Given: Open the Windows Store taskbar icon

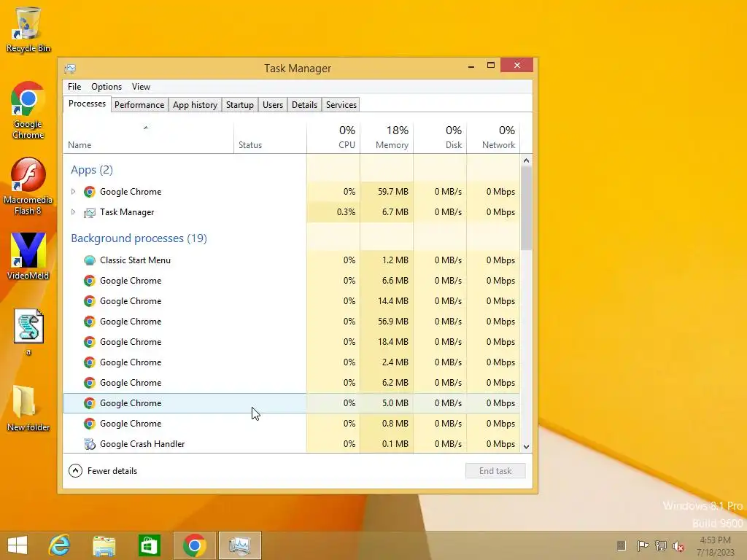Looking at the screenshot, I should pos(149,545).
